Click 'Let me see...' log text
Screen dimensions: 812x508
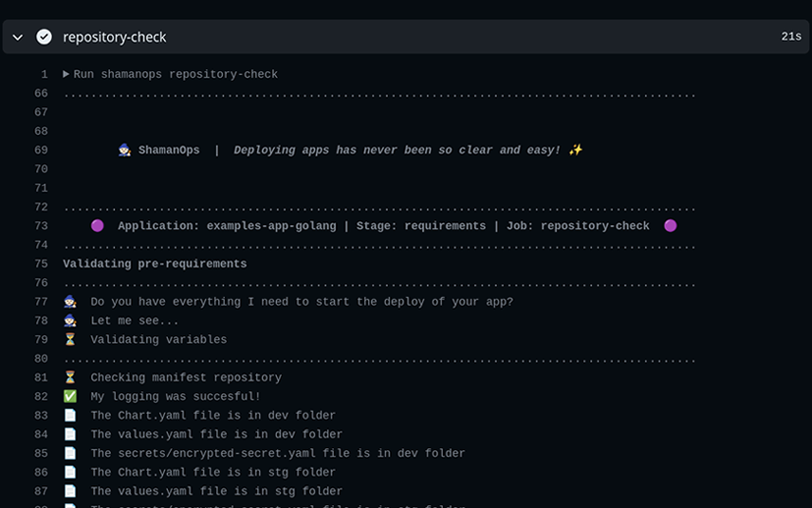point(135,321)
